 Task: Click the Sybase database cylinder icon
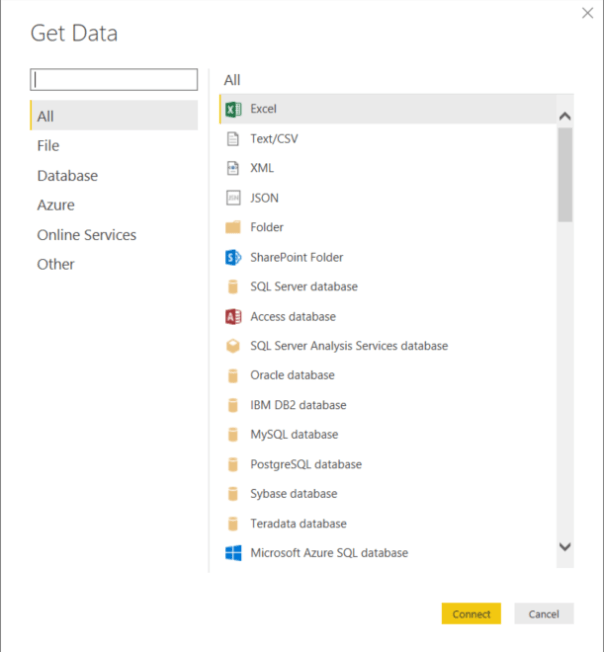point(233,494)
